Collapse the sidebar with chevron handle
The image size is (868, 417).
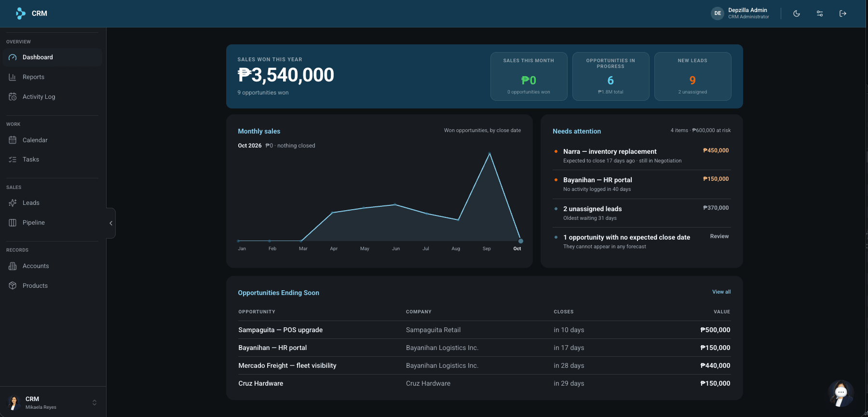111,223
